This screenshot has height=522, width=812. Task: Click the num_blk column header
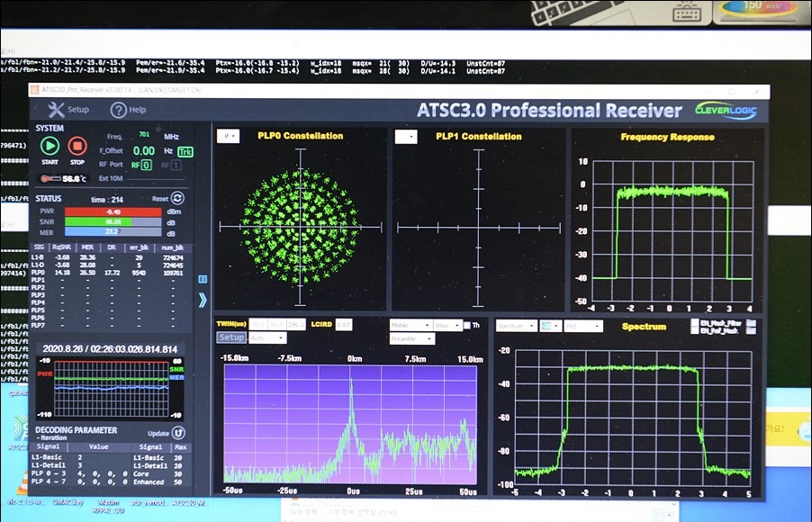tap(173, 247)
